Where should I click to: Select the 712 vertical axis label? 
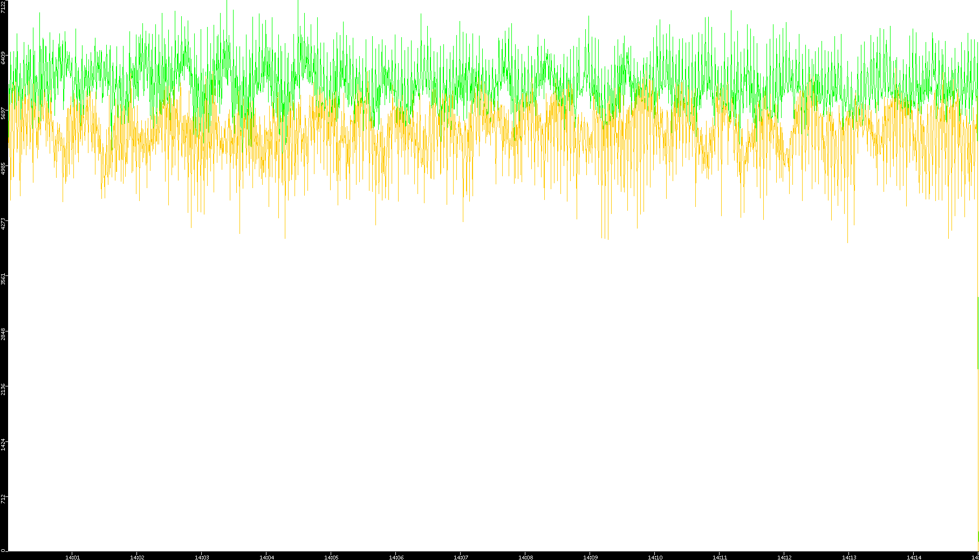point(4,499)
